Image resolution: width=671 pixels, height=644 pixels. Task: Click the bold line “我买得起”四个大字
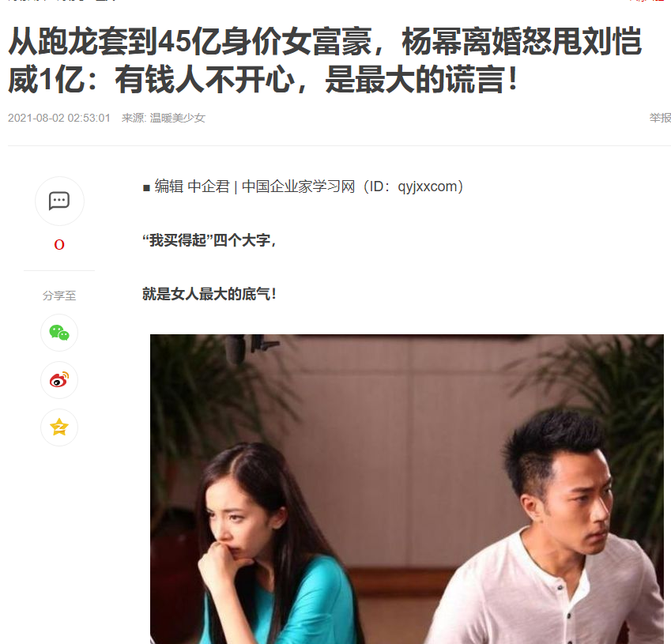click(x=209, y=240)
